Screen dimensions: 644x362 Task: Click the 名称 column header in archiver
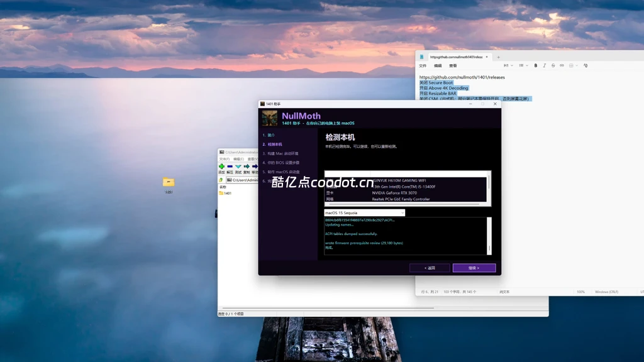coord(223,187)
